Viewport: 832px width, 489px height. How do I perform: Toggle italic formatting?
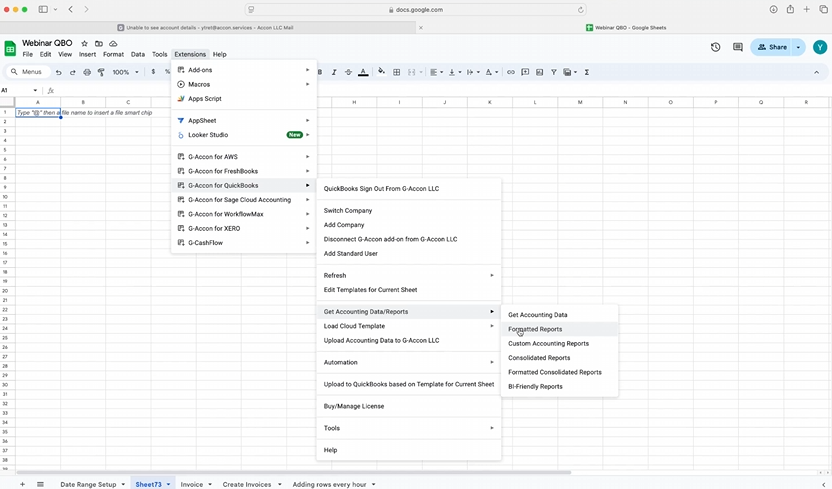334,72
